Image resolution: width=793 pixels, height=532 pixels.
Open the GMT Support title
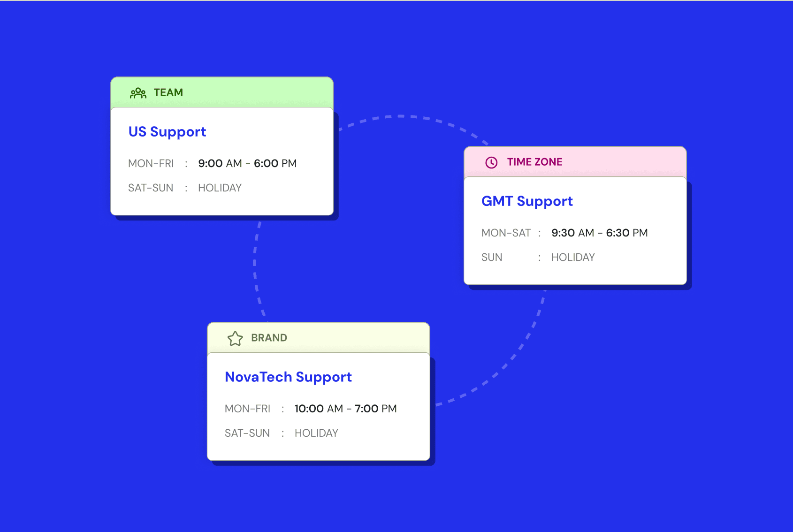tap(527, 201)
